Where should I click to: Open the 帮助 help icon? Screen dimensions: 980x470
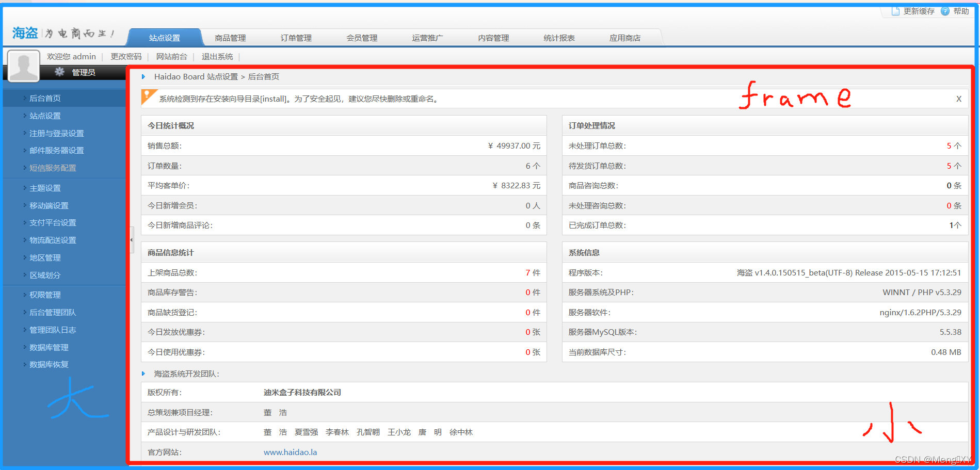(944, 11)
